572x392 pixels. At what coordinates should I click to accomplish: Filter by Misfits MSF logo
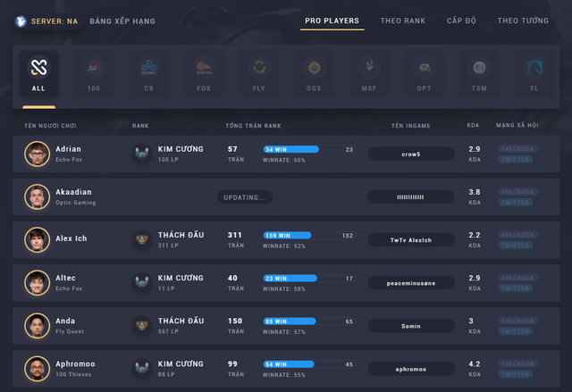click(369, 67)
